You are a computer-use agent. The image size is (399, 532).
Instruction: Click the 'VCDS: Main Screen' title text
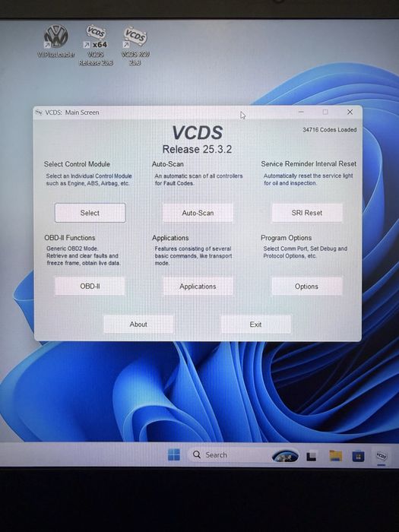[72, 112]
